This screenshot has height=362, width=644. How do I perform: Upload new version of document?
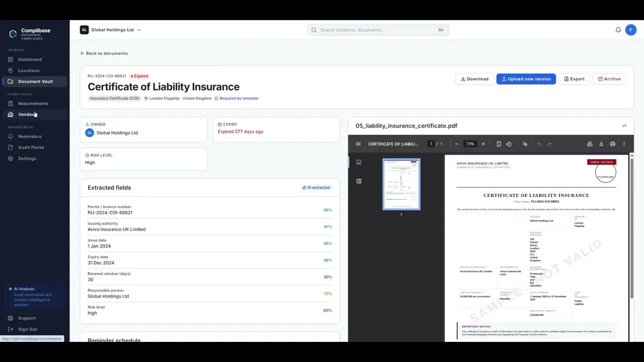(526, 79)
